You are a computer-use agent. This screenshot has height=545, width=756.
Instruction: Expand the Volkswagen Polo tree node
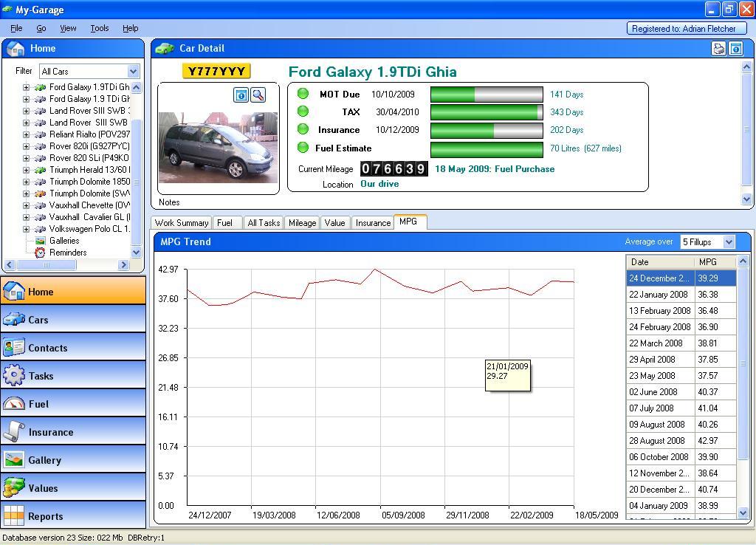coord(26,229)
